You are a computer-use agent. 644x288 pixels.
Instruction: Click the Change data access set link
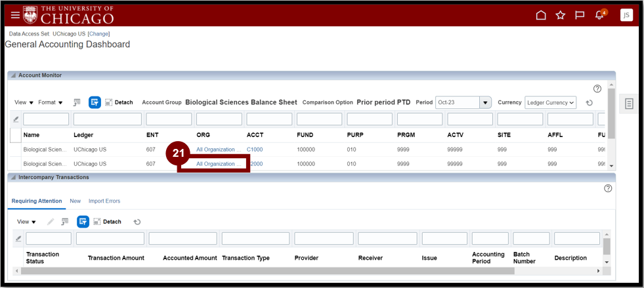[98, 33]
